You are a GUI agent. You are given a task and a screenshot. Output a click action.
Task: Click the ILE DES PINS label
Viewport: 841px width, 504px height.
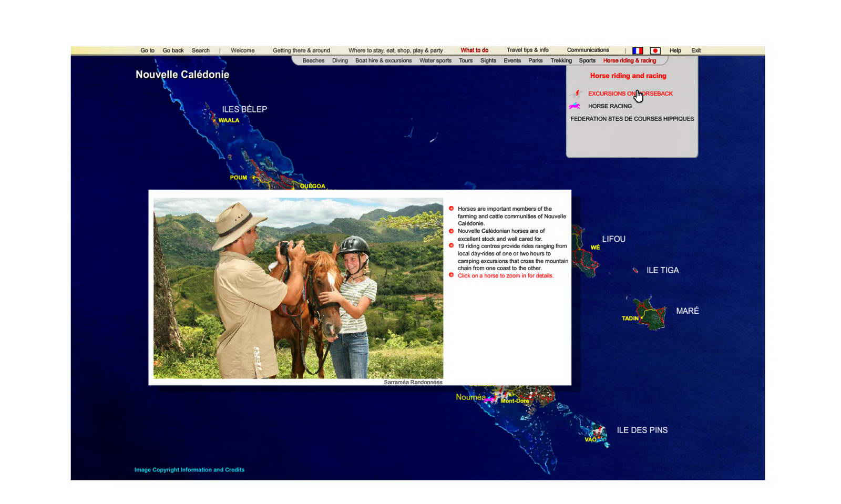point(642,430)
